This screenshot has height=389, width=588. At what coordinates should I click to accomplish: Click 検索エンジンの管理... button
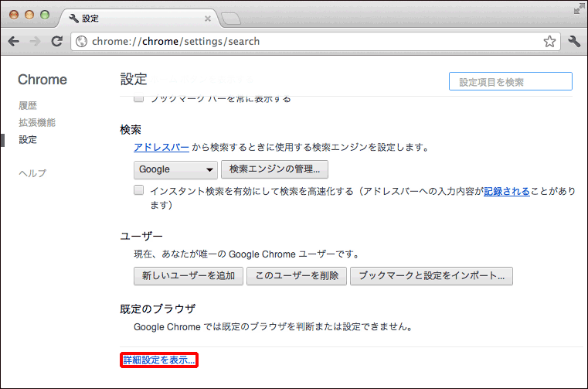(274, 169)
